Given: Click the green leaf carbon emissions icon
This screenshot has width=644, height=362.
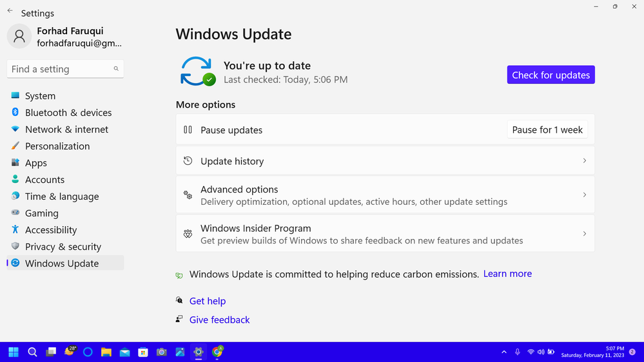Looking at the screenshot, I should [x=179, y=276].
